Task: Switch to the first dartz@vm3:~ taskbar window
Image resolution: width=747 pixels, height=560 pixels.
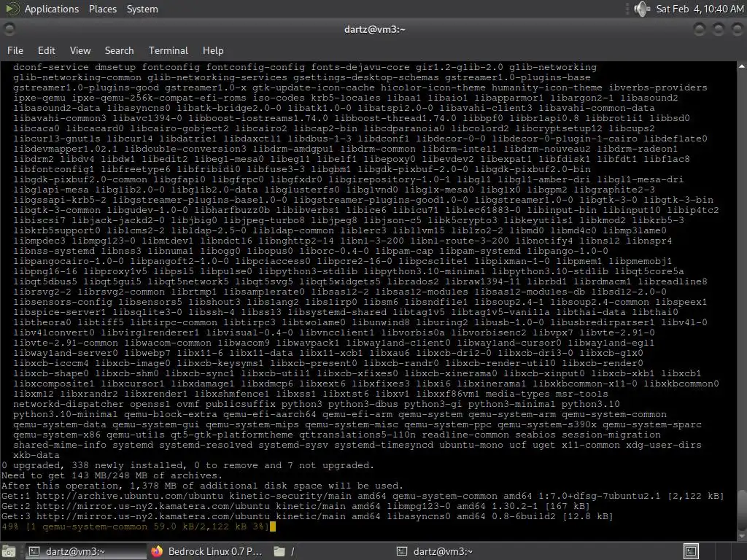Action: [x=85, y=551]
